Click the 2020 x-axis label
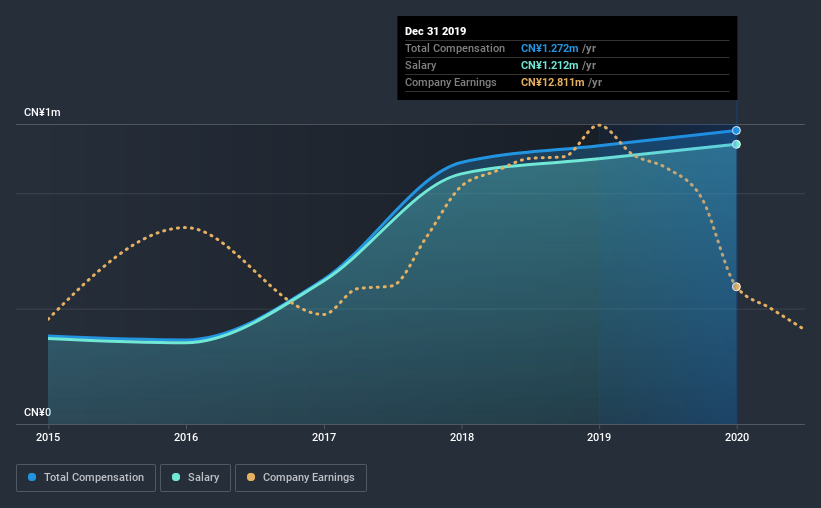821x508 pixels. pos(737,437)
